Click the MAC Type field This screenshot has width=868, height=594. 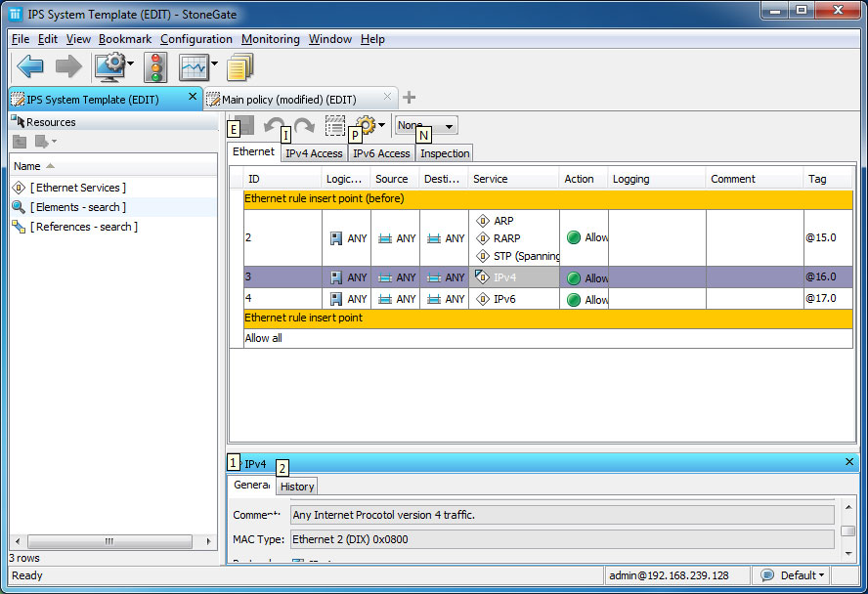click(x=562, y=539)
